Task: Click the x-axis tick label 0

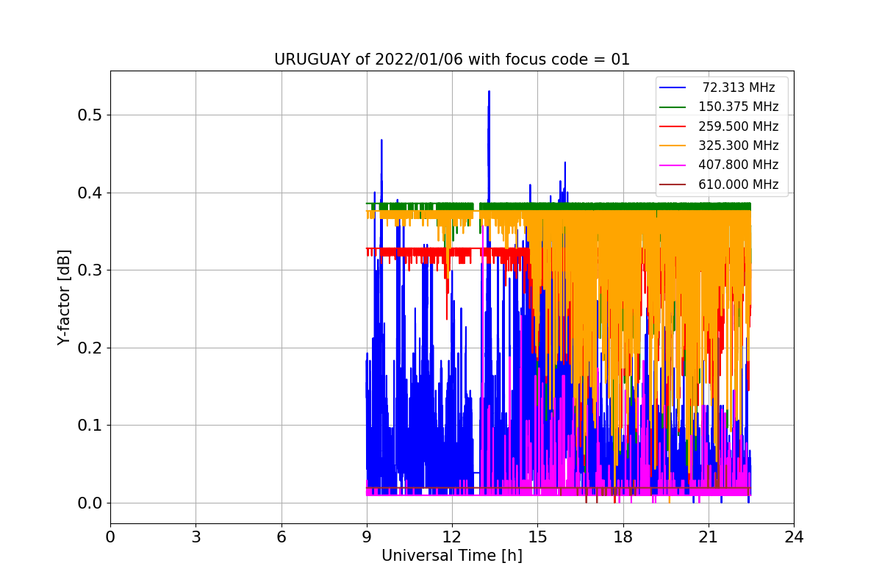Action: pyautogui.click(x=110, y=537)
